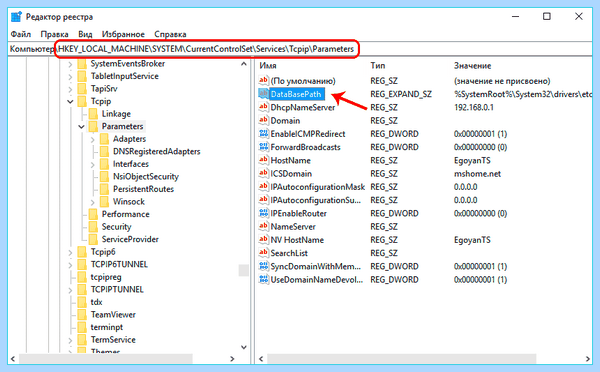This screenshot has width=600, height=372.
Task: Select the TCPIP6TUNNEL key
Action: tap(119, 264)
